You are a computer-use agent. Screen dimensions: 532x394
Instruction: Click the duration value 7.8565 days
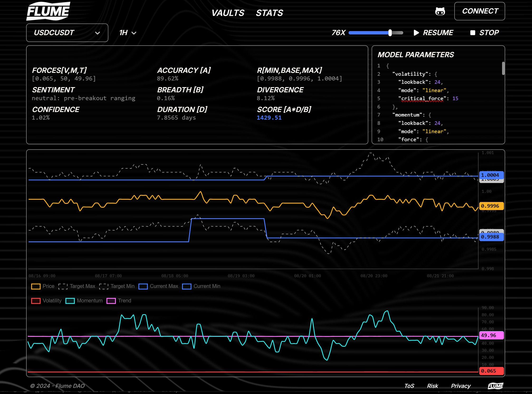pos(176,117)
